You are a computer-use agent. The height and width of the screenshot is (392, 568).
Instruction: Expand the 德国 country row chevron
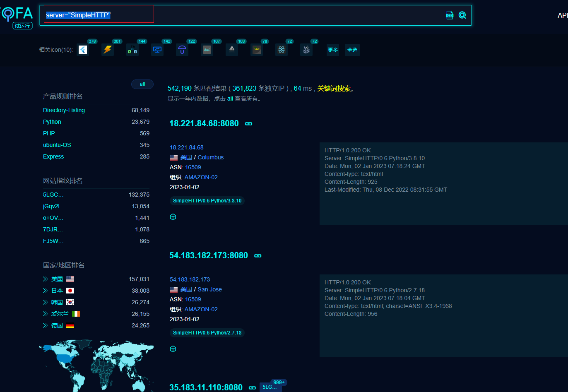(x=46, y=325)
